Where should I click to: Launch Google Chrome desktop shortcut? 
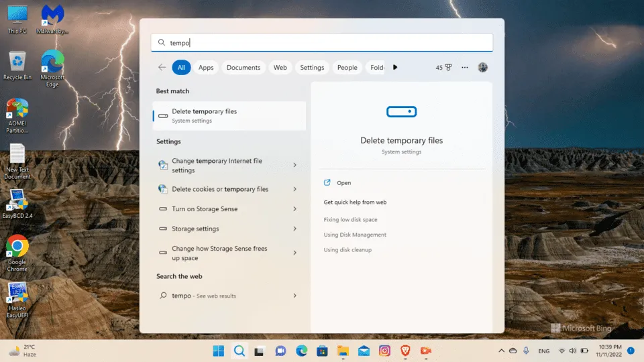pyautogui.click(x=17, y=253)
